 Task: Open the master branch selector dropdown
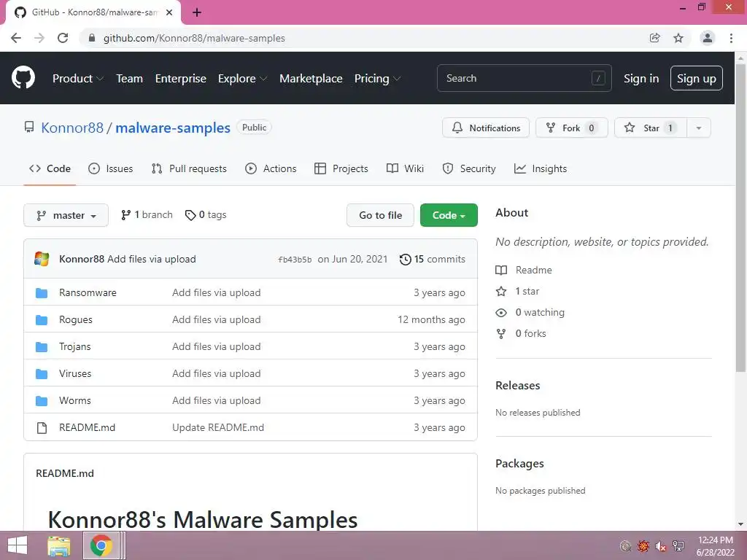66,216
